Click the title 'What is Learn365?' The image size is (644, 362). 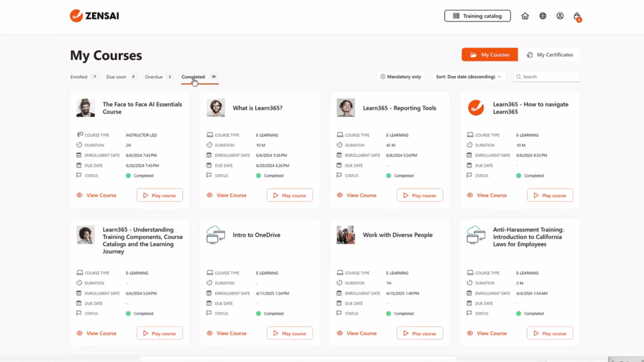pos(258,108)
